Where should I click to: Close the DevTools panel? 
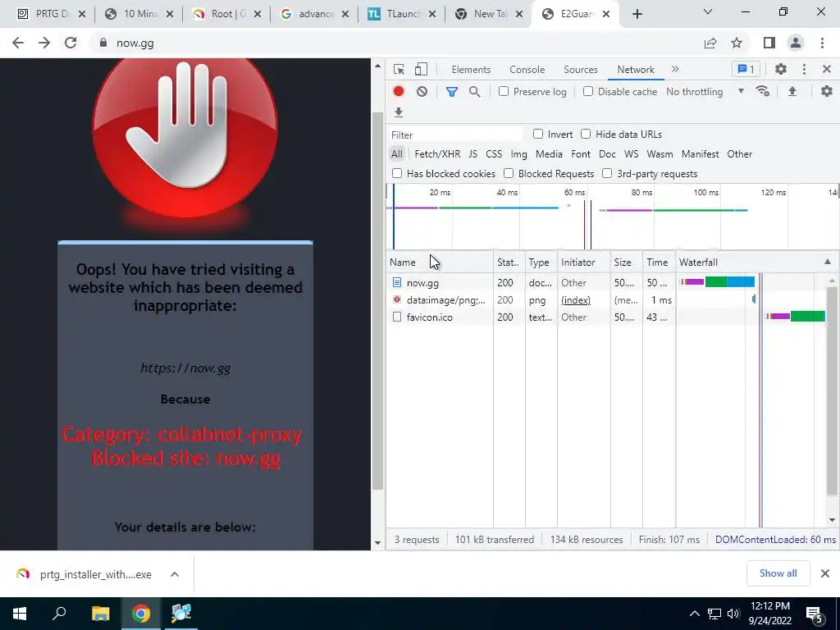827,69
